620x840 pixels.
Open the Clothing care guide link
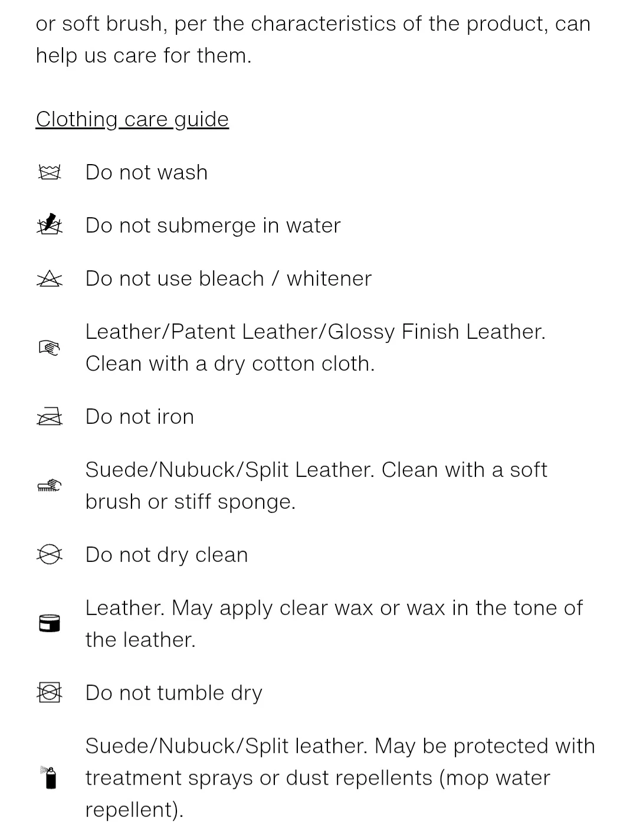point(132,119)
